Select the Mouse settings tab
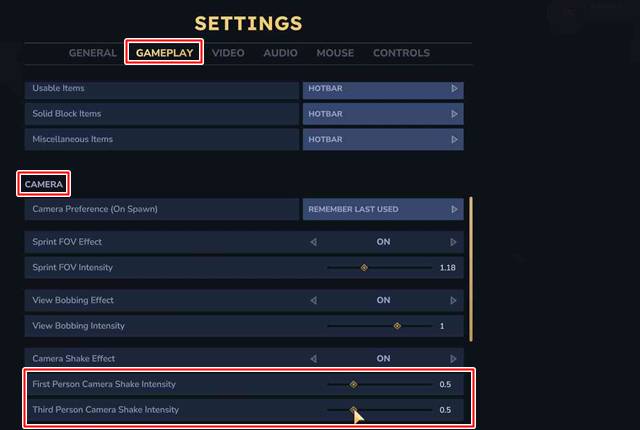This screenshot has width=640, height=430. click(x=335, y=53)
